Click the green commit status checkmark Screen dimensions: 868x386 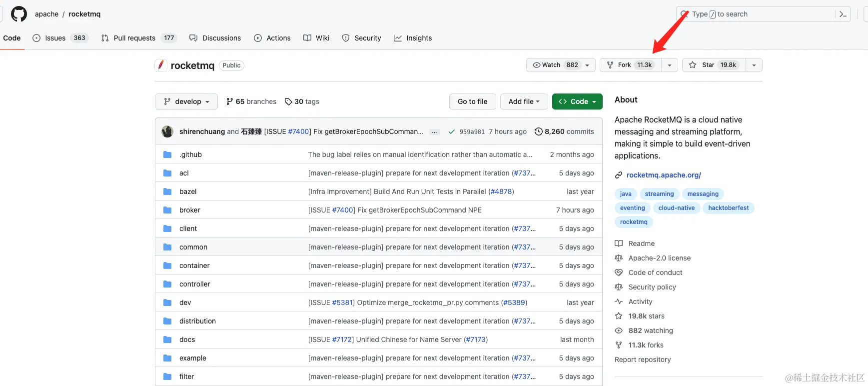pyautogui.click(x=452, y=131)
